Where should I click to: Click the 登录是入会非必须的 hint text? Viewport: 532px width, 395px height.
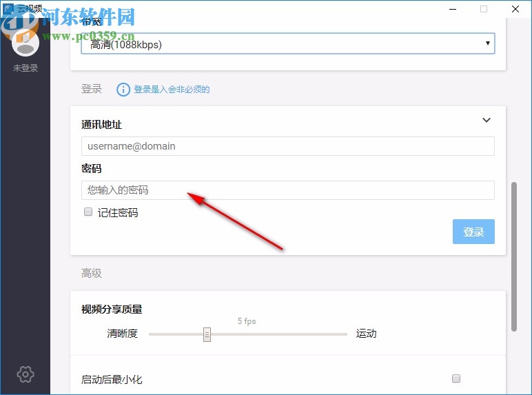point(172,90)
